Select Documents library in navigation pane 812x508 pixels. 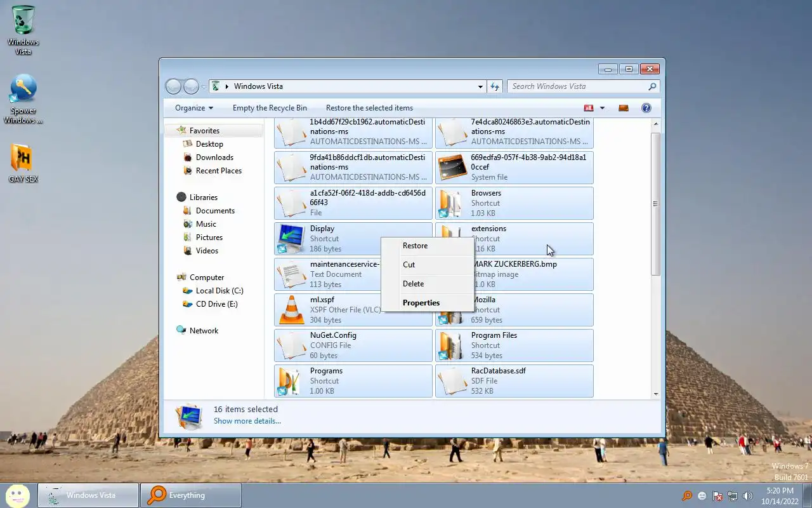(x=215, y=211)
